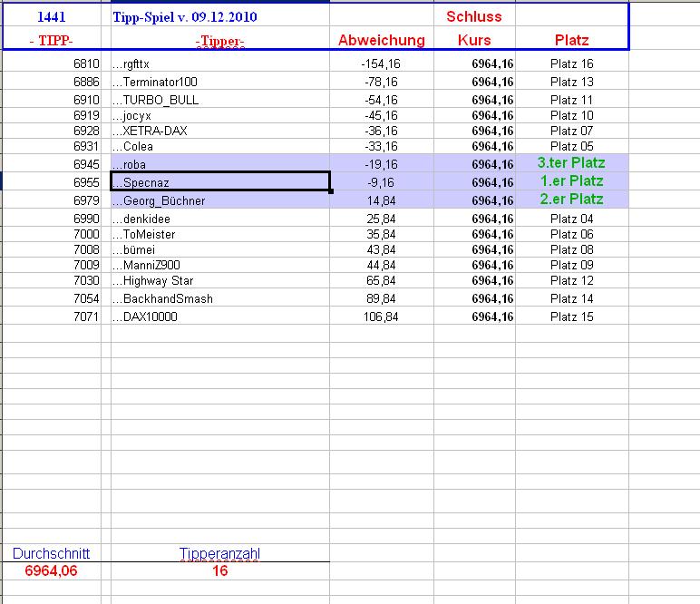Select tipper '...XETRA-DAX'

(x=150, y=131)
